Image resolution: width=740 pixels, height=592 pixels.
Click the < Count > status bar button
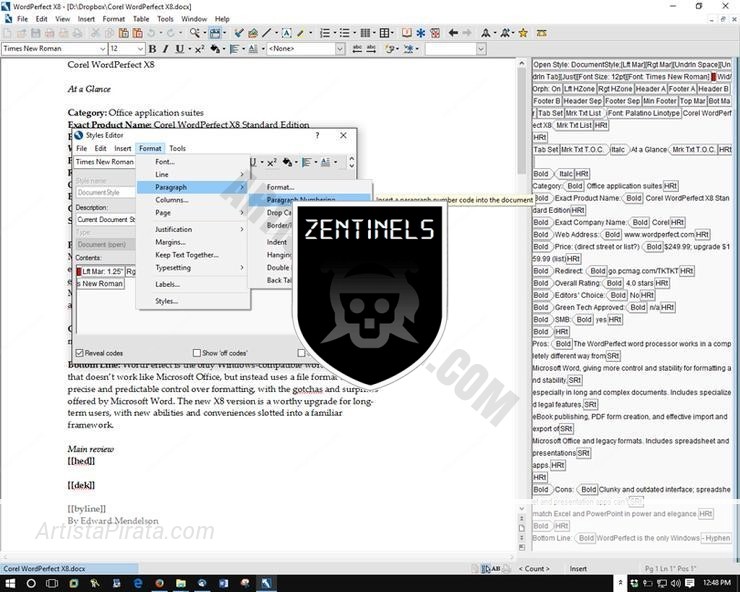point(534,569)
